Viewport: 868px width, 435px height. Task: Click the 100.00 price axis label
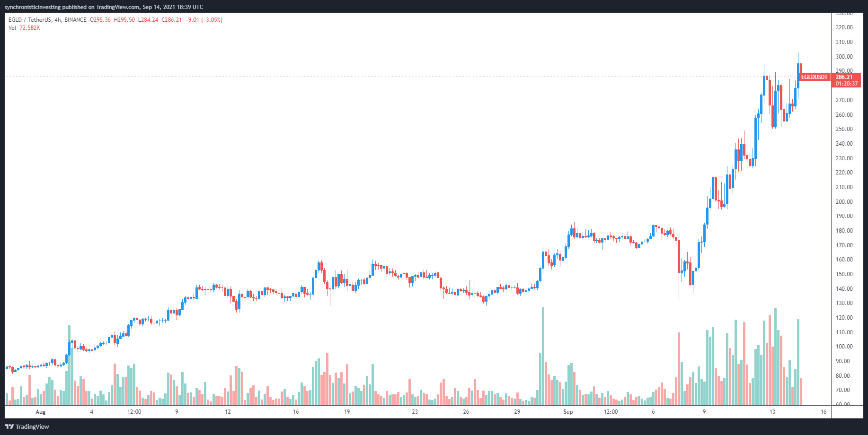844,347
